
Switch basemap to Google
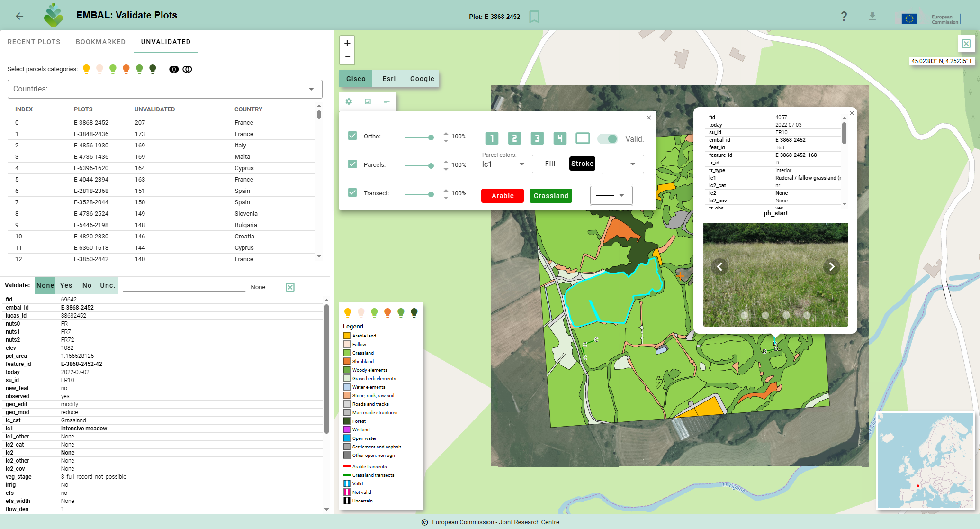pos(422,79)
